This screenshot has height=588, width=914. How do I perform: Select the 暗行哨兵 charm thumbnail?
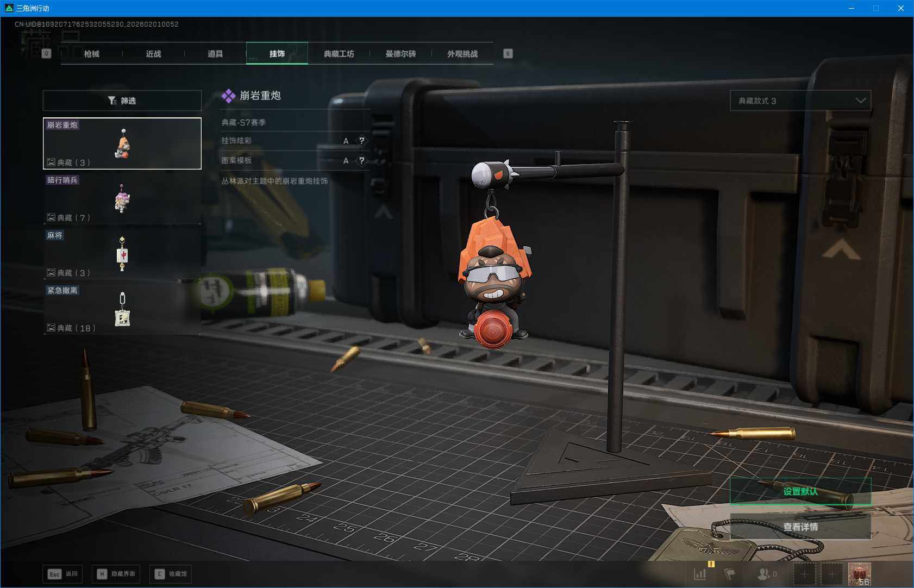point(122,198)
